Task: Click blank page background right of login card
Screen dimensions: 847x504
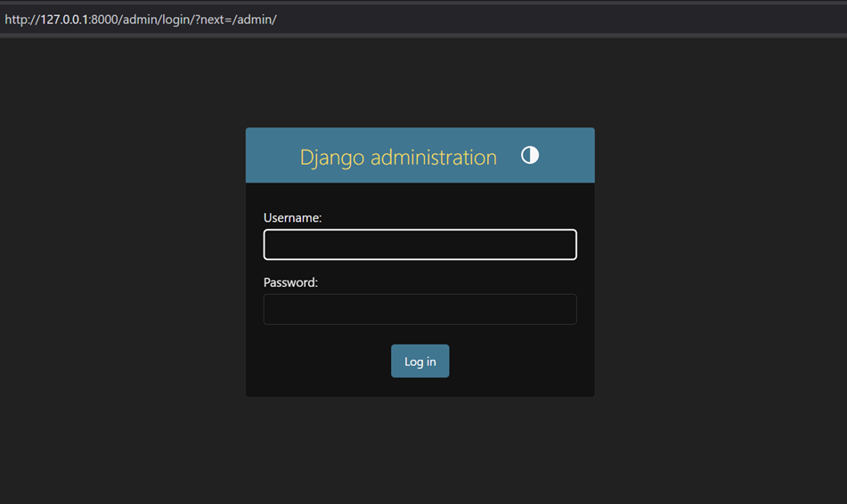Action: (721, 267)
